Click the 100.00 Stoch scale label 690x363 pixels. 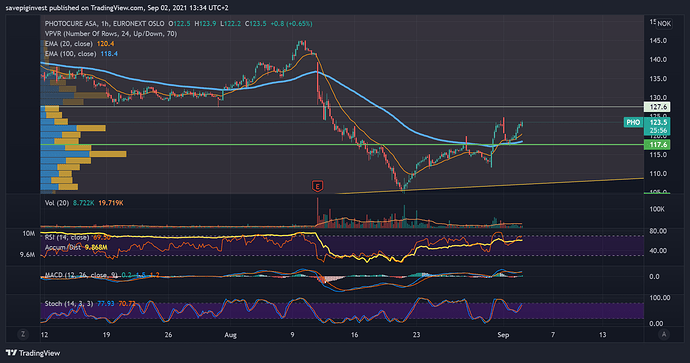660,298
